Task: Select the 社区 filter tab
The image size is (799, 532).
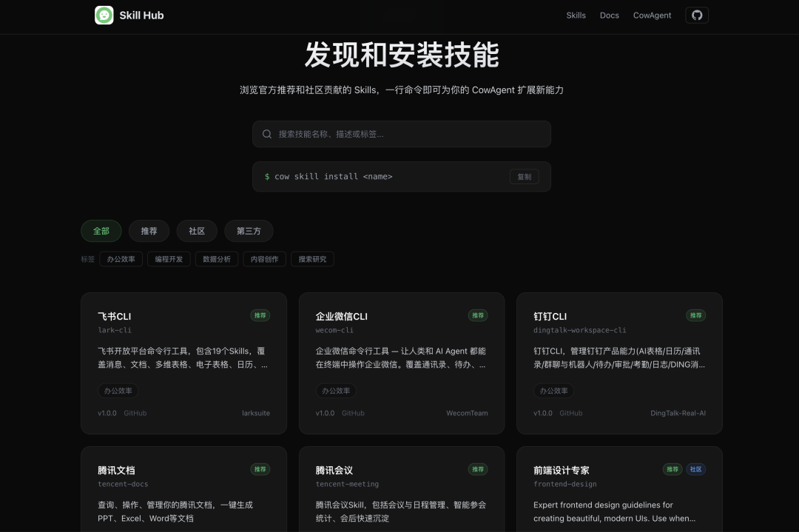Action: [x=197, y=231]
